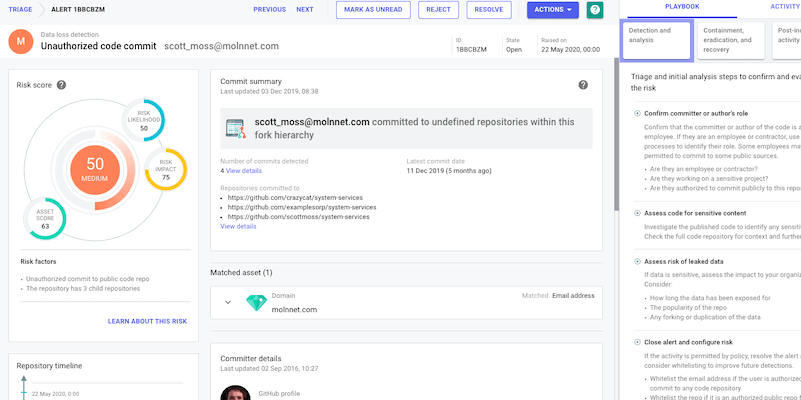The height and width of the screenshot is (400, 801).
Task: Click Mark as unread button
Action: pyautogui.click(x=373, y=10)
